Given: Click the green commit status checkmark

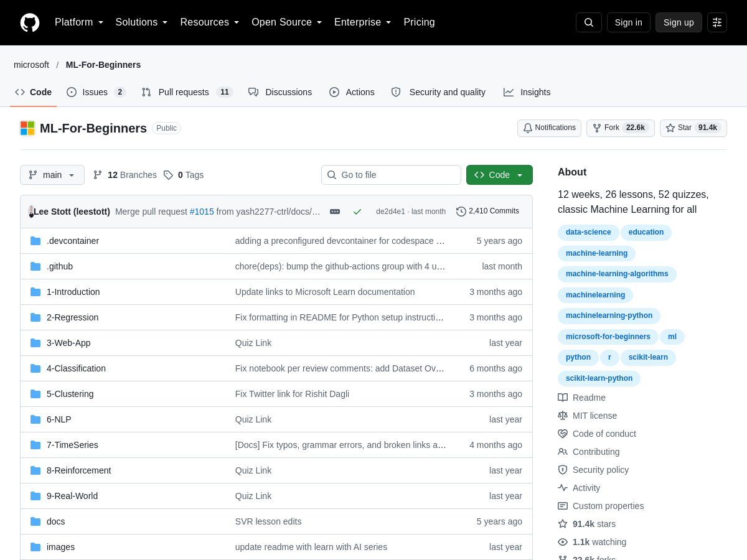Looking at the screenshot, I should [x=357, y=212].
